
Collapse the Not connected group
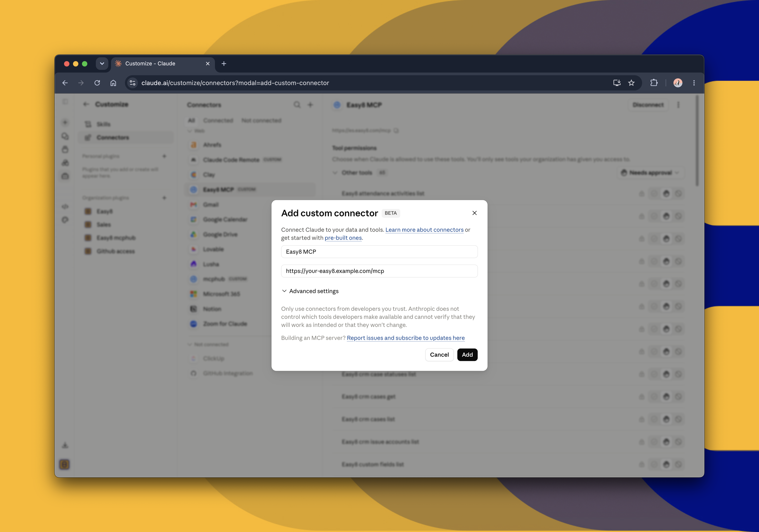click(x=190, y=345)
